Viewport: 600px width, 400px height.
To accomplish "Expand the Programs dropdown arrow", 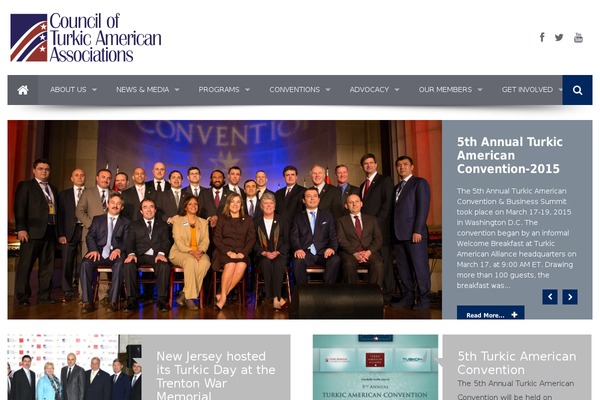I will tap(247, 90).
